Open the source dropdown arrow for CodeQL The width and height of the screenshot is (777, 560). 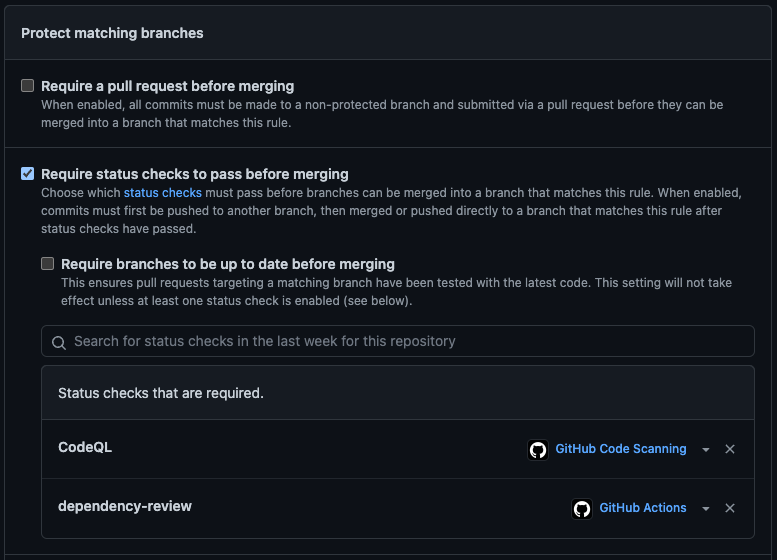(x=706, y=450)
